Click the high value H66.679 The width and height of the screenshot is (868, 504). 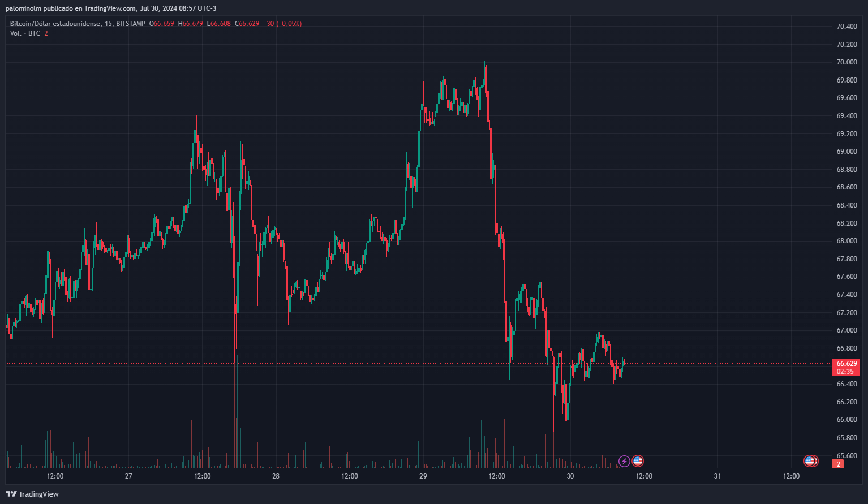pyautogui.click(x=191, y=24)
